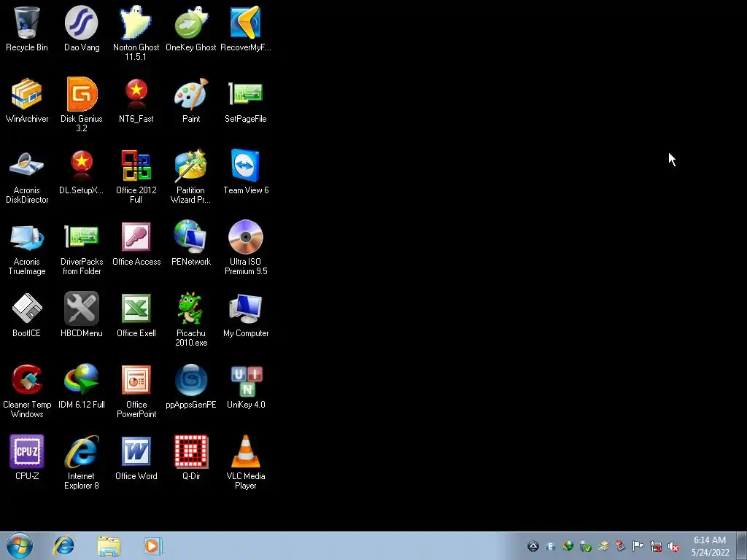The width and height of the screenshot is (747, 560).
Task: Select the Team View 6 icon
Action: (246, 171)
